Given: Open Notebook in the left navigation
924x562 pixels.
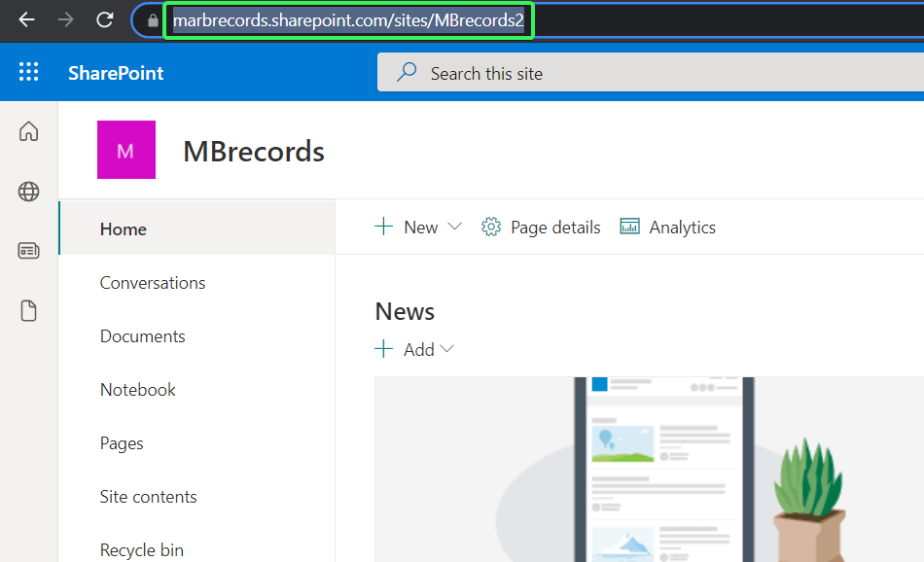Looking at the screenshot, I should point(138,390).
